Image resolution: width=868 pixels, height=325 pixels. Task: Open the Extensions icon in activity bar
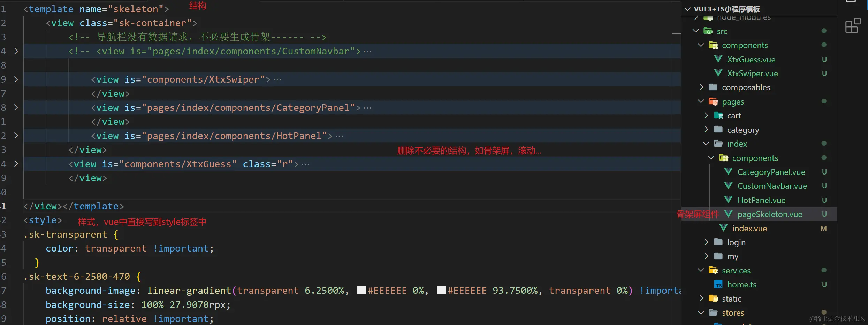853,26
